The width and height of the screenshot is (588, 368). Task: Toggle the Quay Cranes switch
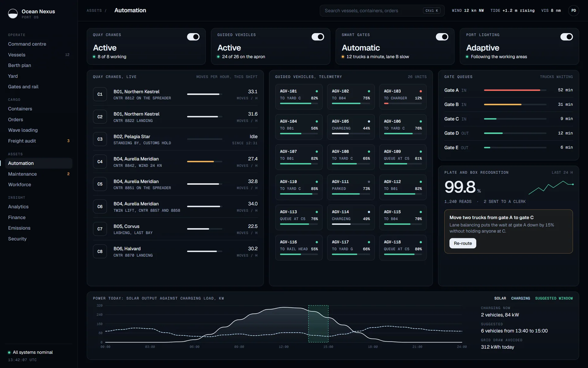point(193,37)
